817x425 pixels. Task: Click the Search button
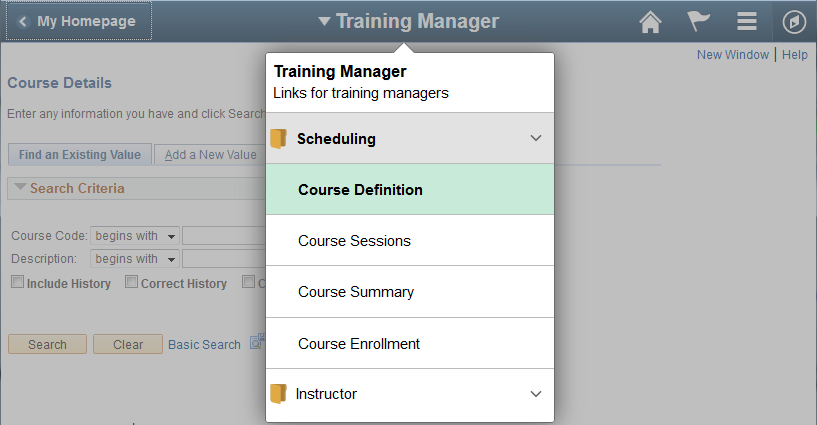coord(47,344)
